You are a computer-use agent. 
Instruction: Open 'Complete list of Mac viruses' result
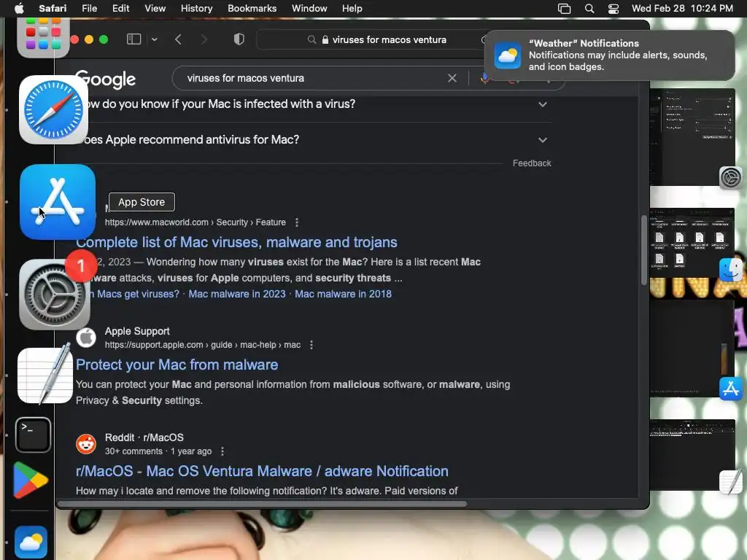pyautogui.click(x=236, y=242)
